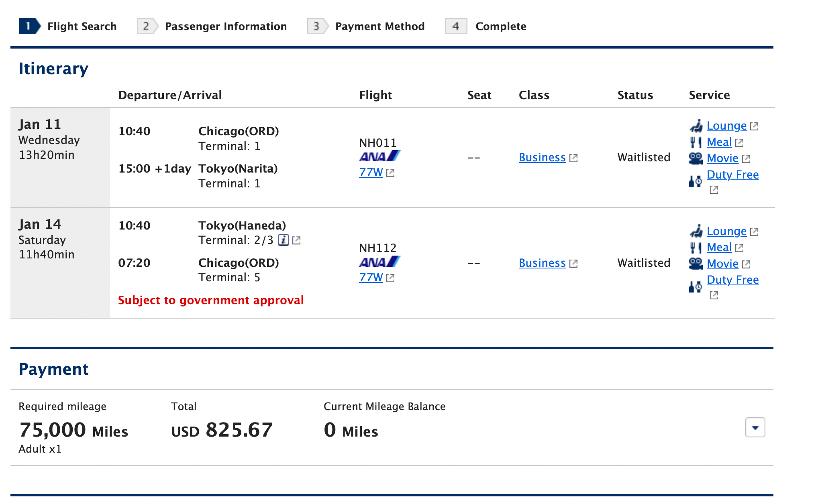This screenshot has width=816, height=504.
Task: Open the Business class link for Jan 11 flight
Action: click(x=542, y=157)
